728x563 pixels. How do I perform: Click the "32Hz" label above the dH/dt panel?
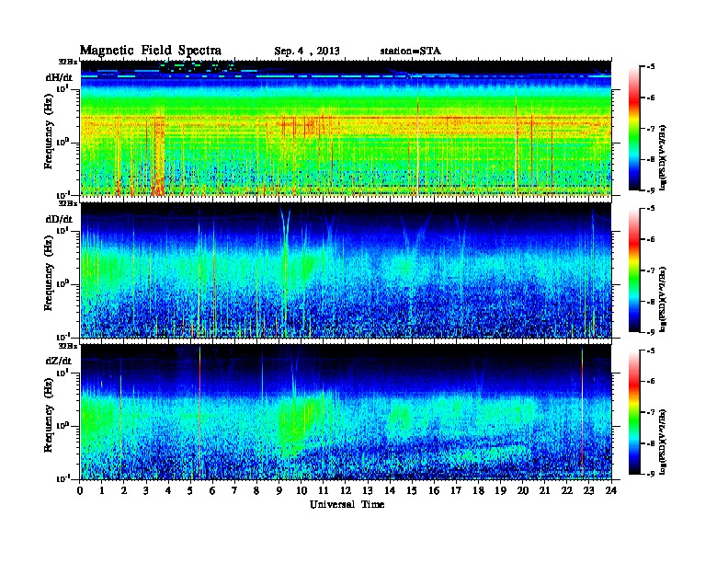68,61
